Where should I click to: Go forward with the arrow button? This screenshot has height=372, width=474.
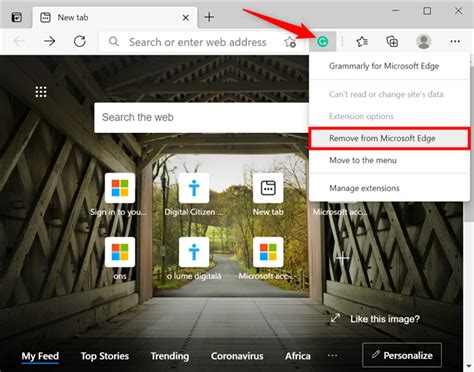tap(49, 42)
